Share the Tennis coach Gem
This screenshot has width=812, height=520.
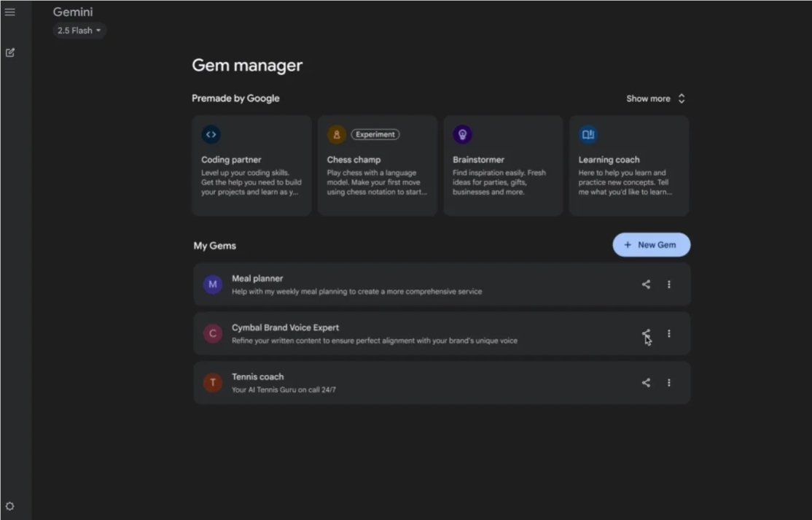(x=645, y=382)
